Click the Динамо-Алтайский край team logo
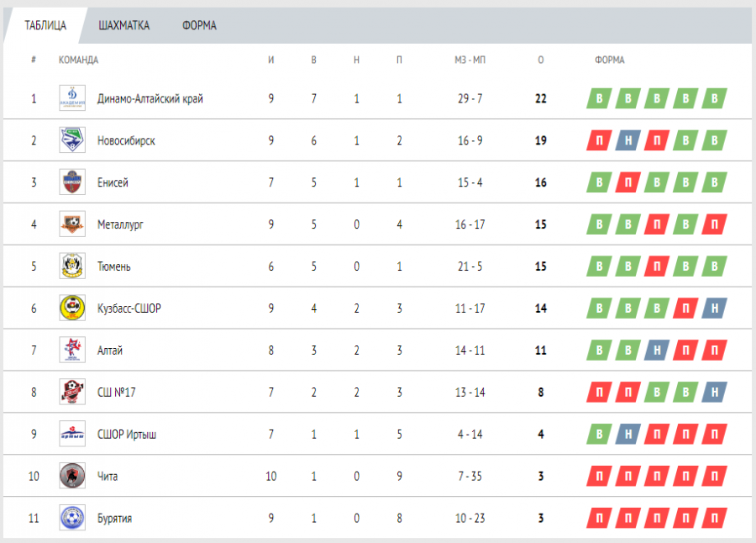This screenshot has width=756, height=543. (72, 98)
